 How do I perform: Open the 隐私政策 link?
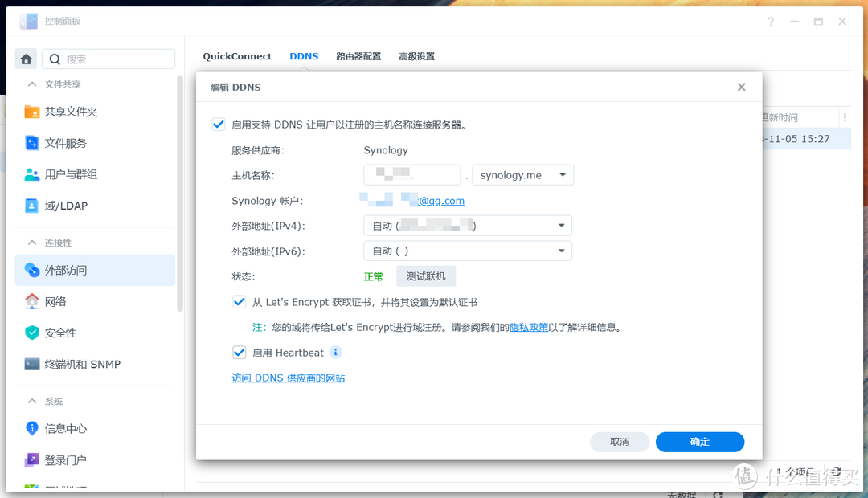tap(528, 327)
